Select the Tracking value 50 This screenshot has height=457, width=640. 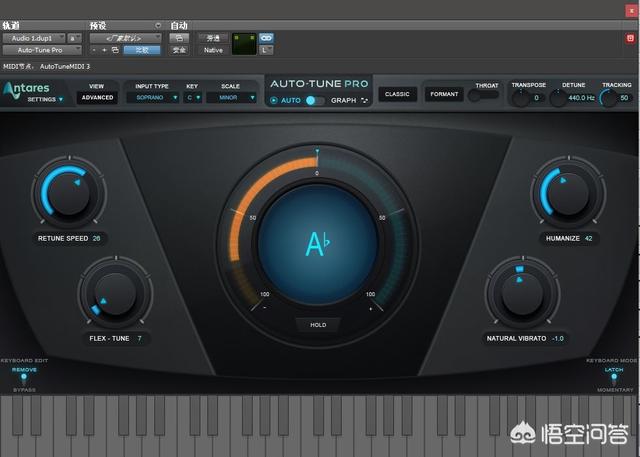point(624,98)
